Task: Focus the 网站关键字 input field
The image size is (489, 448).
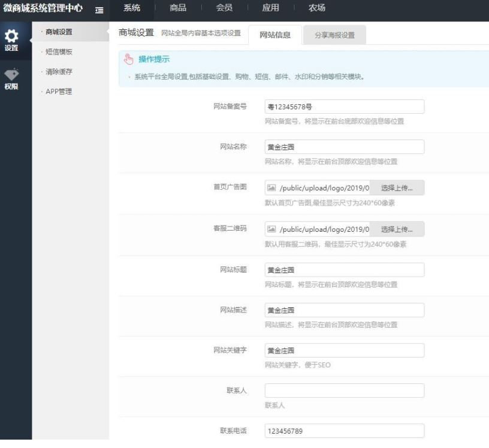Action: click(345, 350)
